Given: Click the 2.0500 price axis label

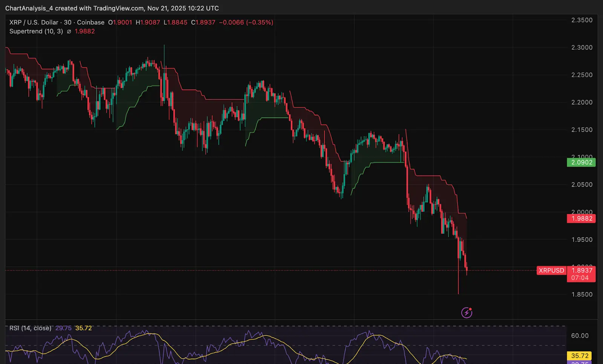Looking at the screenshot, I should pos(582,185).
